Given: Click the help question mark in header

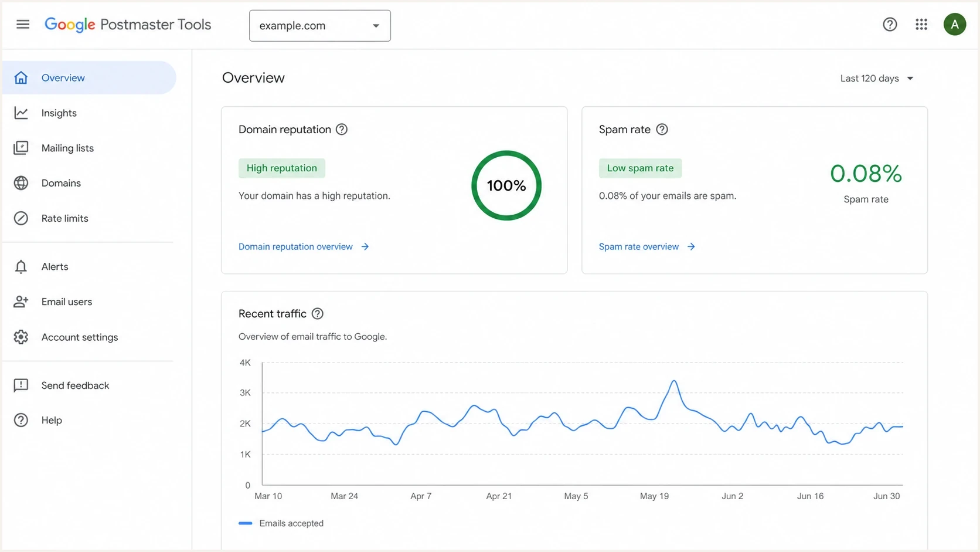Looking at the screenshot, I should pos(890,25).
